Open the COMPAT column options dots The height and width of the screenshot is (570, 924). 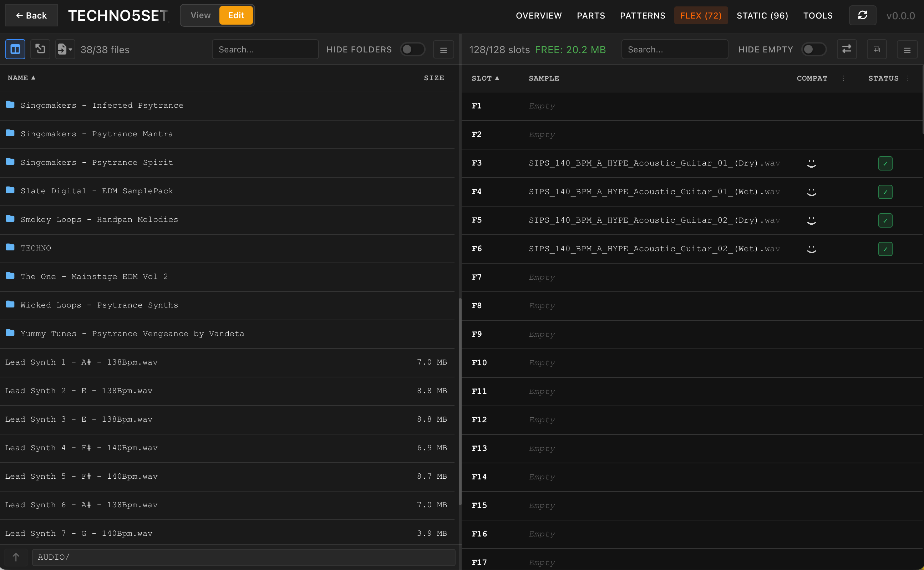844,78
